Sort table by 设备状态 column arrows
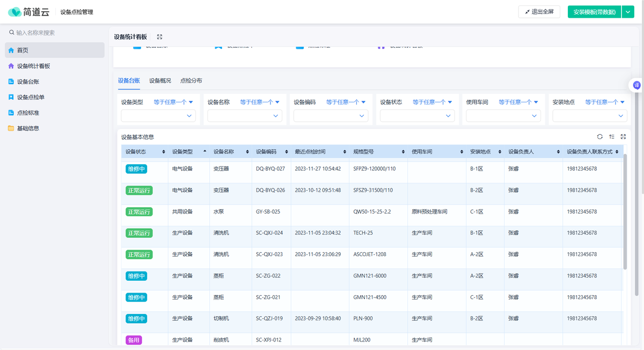 (x=164, y=152)
